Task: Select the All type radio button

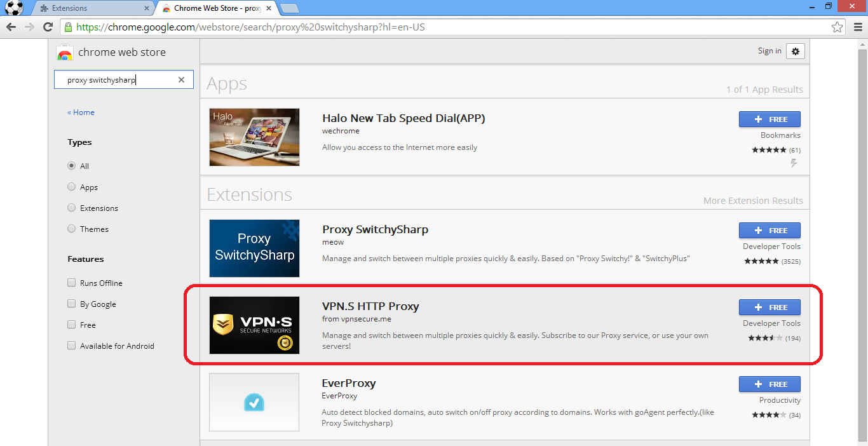Action: pos(71,166)
